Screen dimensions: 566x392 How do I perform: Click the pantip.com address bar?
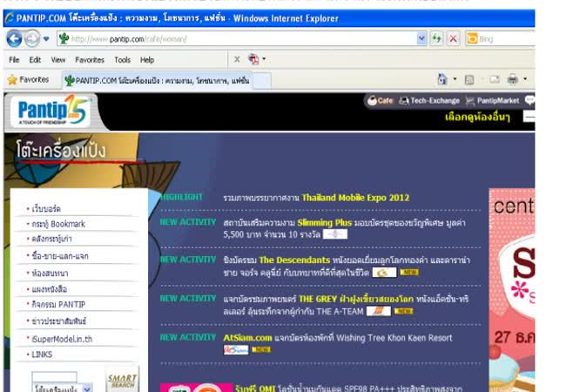(x=238, y=38)
